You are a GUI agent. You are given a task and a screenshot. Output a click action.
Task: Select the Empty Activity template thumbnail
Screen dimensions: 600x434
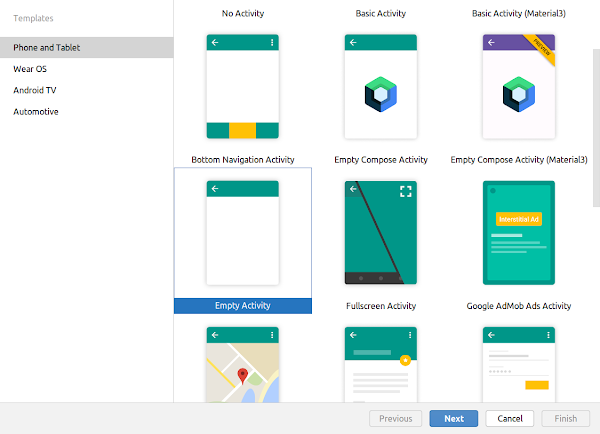(243, 233)
